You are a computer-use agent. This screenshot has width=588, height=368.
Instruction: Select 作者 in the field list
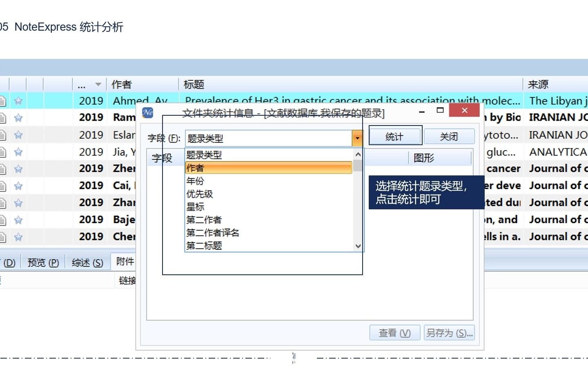tap(268, 168)
